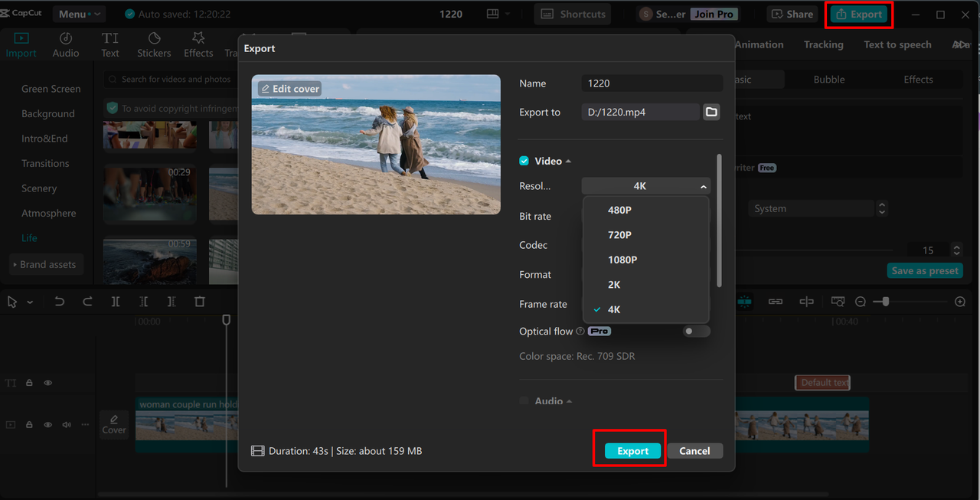
Task: Open the Menu dropdown in title bar
Action: [x=79, y=14]
